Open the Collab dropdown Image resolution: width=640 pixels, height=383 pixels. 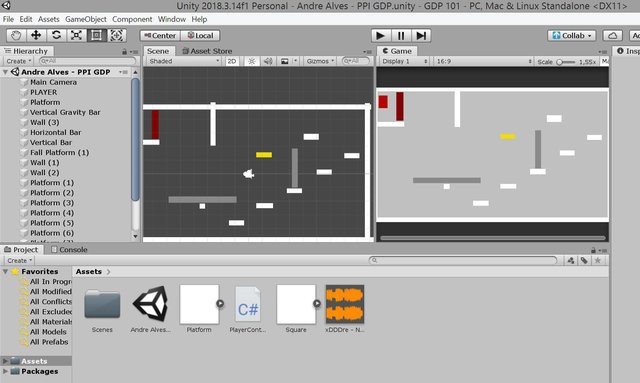[571, 36]
